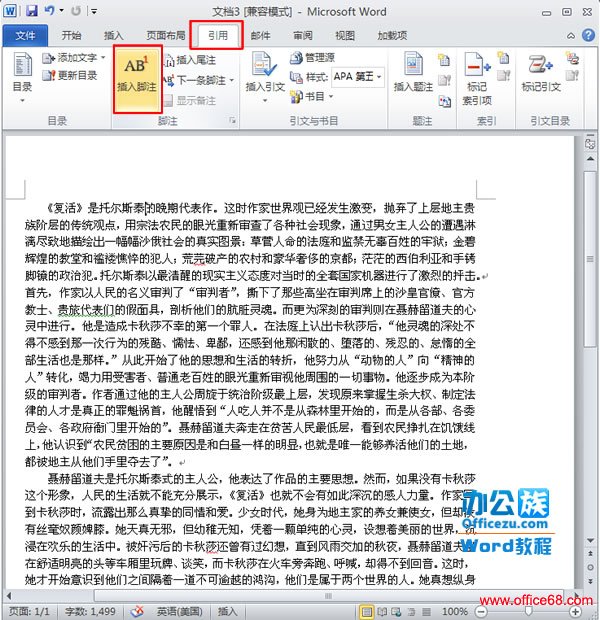600x620 pixels.
Task: Expand the 下一条脚注 dropdown arrow
Action: (232, 80)
